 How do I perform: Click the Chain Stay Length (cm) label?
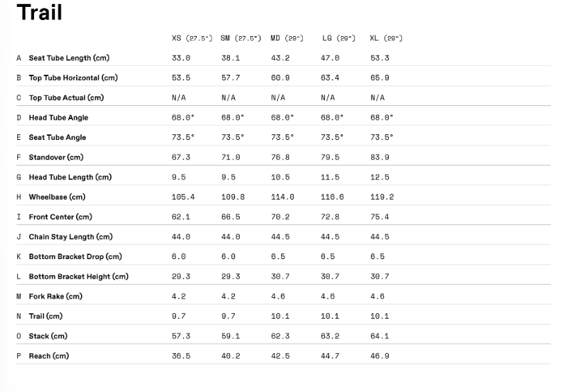point(71,237)
